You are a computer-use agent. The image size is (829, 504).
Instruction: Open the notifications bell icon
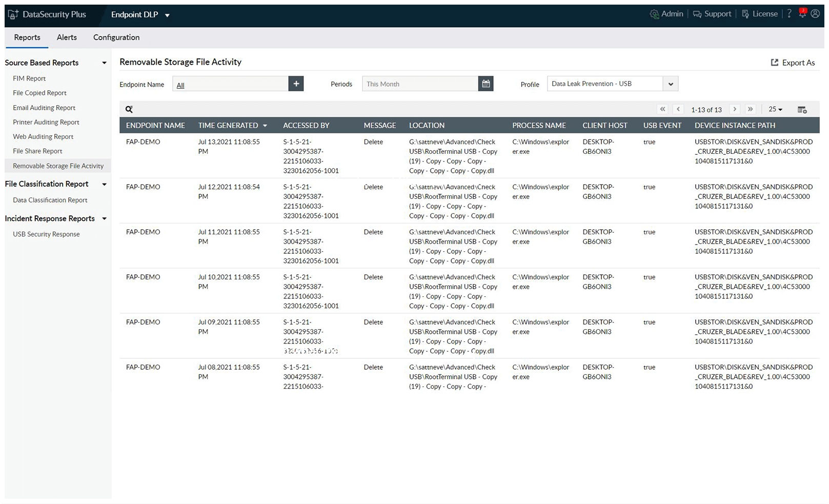pos(802,14)
